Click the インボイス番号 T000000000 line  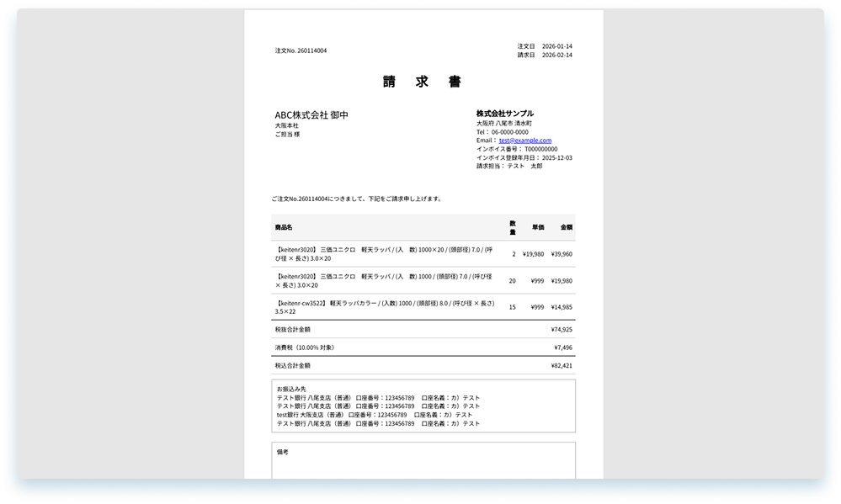point(516,149)
